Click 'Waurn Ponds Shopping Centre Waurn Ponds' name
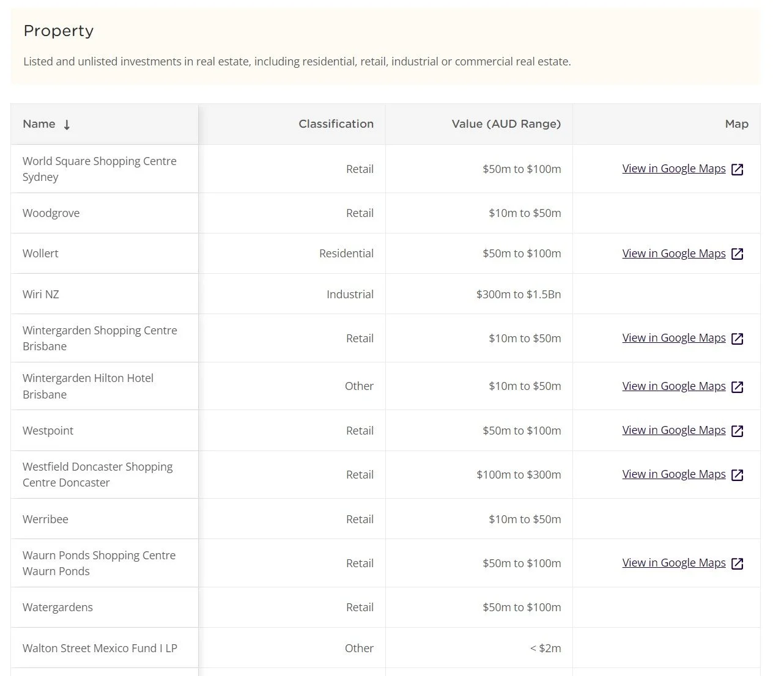This screenshot has width=784, height=676. pos(99,563)
